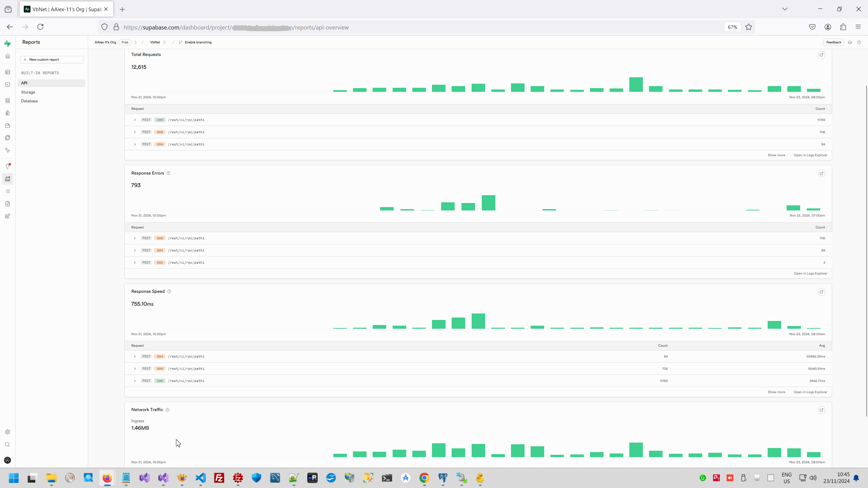
Task: Open the Authentication lock icon in sidebar
Action: pos(7,113)
